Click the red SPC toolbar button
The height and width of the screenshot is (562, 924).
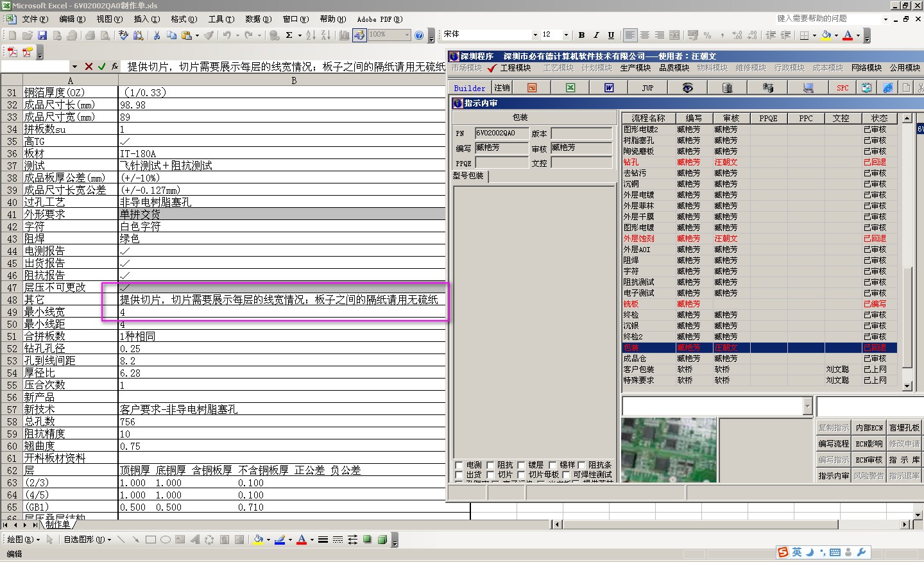coord(843,88)
